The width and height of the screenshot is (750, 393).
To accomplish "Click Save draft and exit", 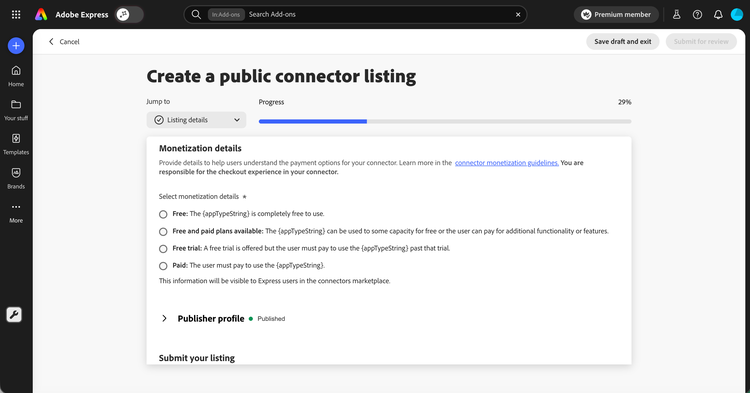I will coord(623,42).
